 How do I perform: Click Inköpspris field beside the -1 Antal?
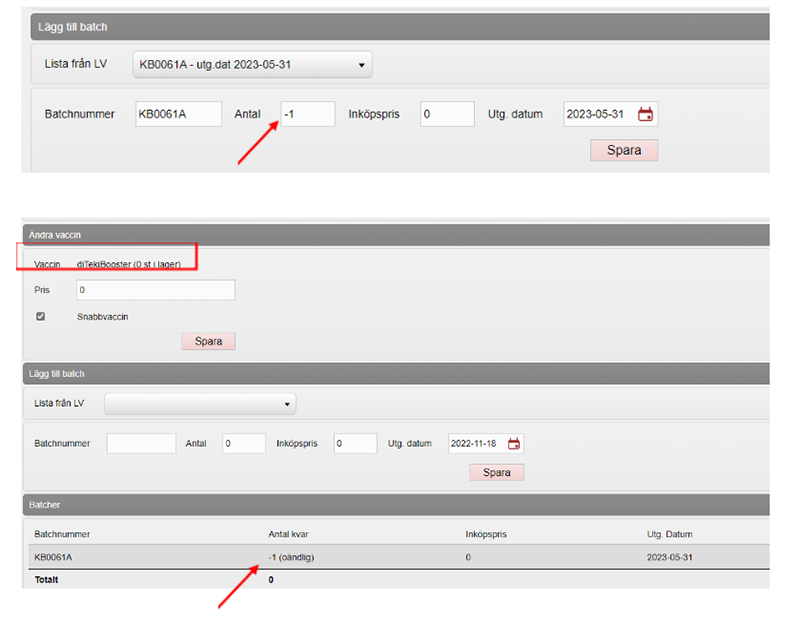447,114
